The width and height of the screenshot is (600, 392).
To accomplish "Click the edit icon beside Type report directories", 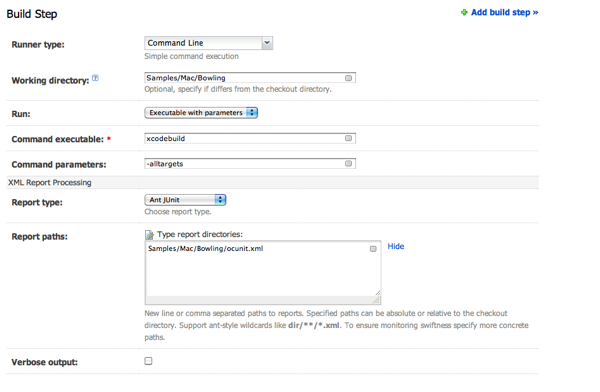I will 149,235.
